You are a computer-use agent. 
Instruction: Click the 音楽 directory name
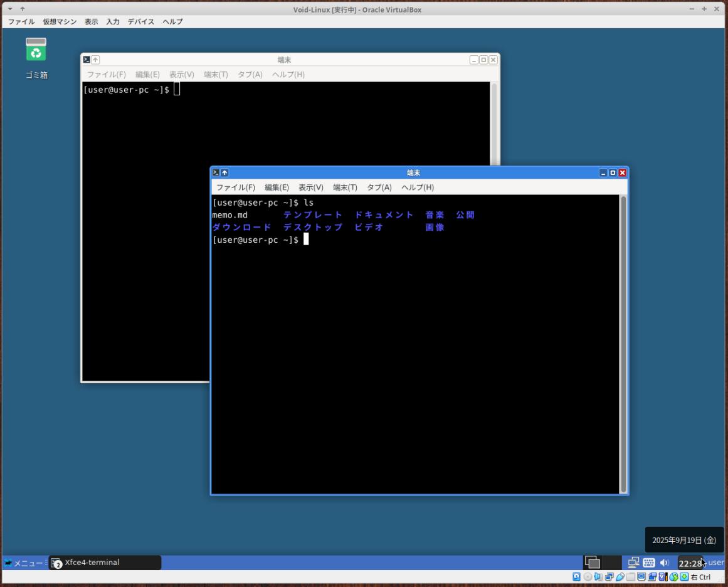coord(435,214)
